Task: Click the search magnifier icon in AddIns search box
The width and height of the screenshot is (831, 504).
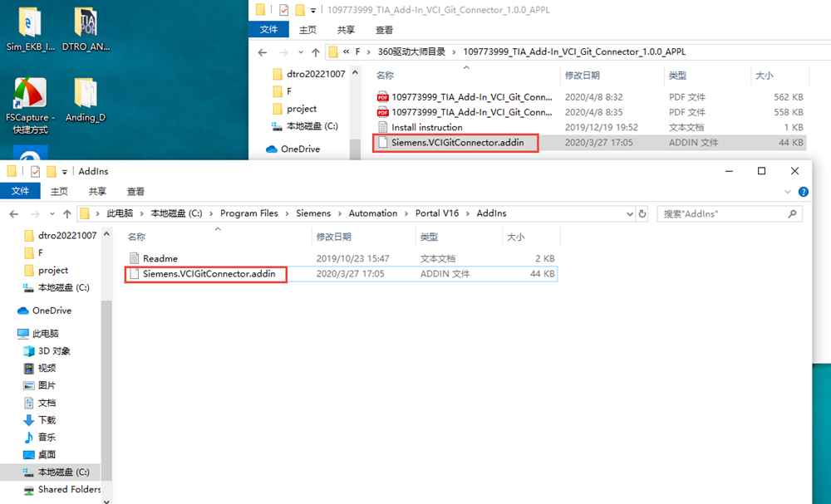Action: pos(792,214)
